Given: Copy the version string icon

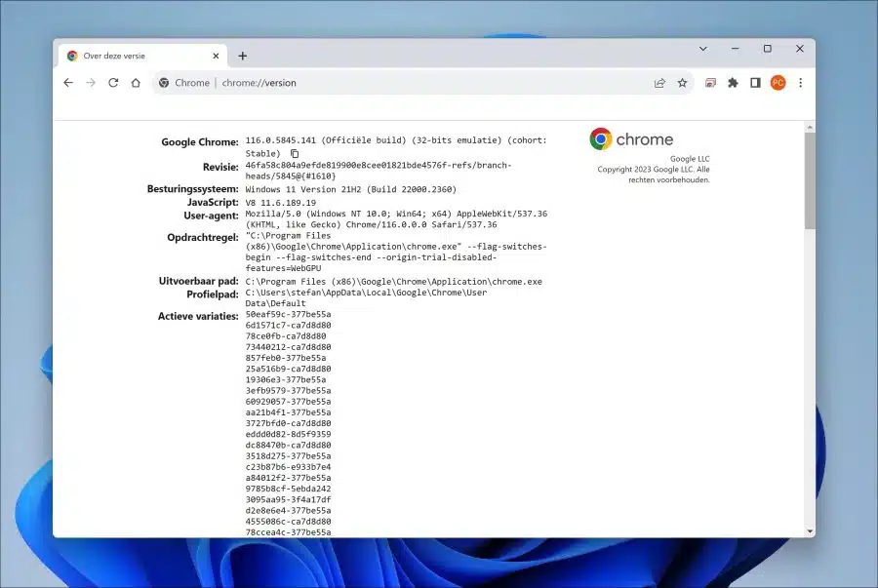Looking at the screenshot, I should point(295,153).
